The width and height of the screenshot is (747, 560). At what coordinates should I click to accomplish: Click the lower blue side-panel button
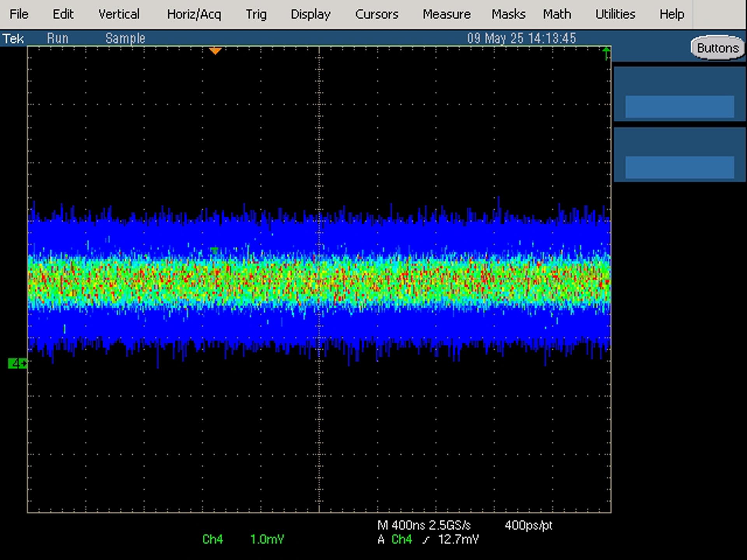pyautogui.click(x=680, y=168)
